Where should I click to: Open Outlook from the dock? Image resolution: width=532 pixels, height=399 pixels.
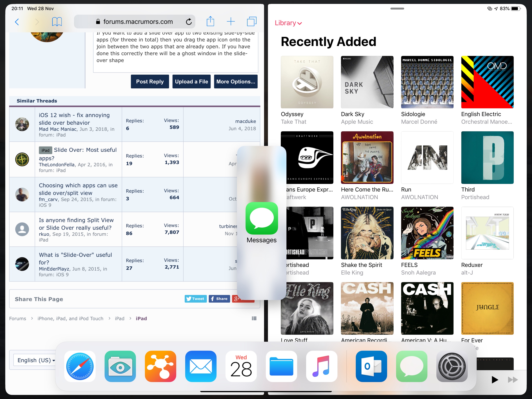(x=371, y=366)
